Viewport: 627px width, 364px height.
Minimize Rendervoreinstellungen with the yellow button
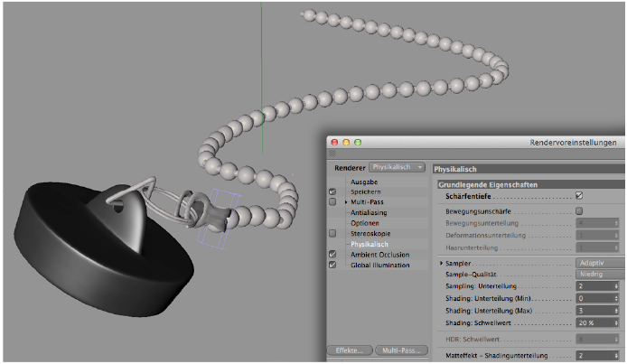tap(346, 142)
